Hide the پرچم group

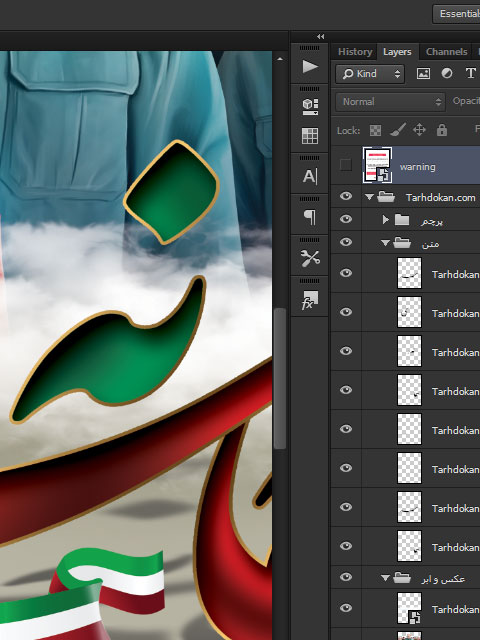[346, 219]
